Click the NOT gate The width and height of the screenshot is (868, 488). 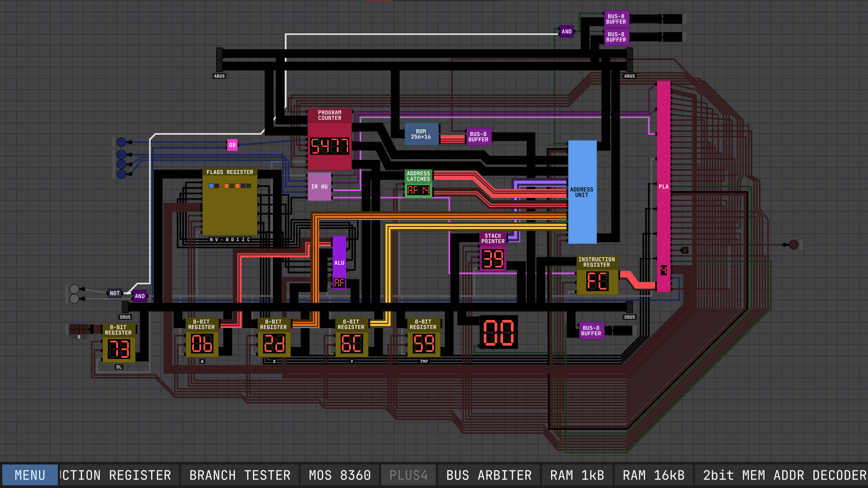pos(115,293)
